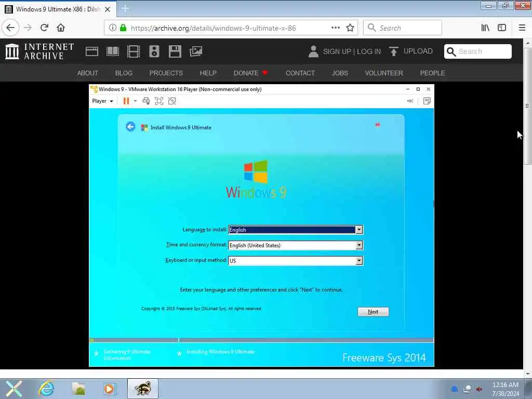Open the taskbar clock showing 12:16 AM
Image resolution: width=532 pixels, height=399 pixels.
pos(506,389)
